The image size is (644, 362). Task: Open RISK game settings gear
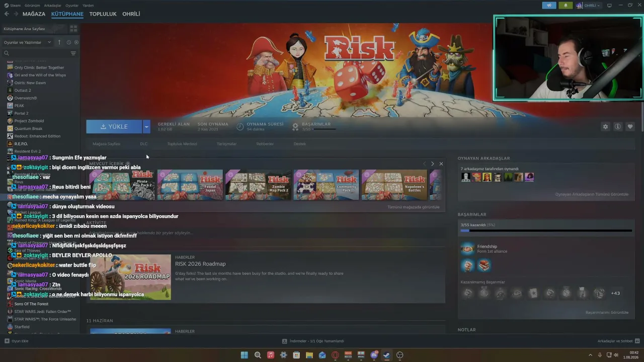605,127
